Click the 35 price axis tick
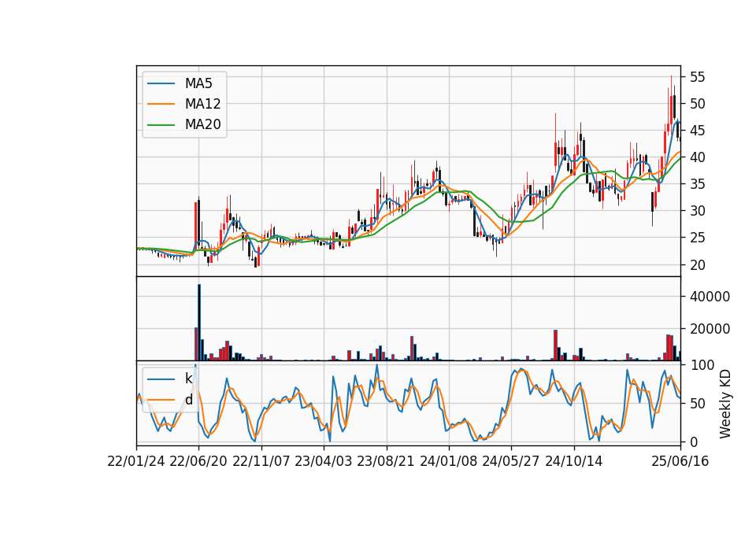The height and width of the screenshot is (543, 756). (x=697, y=184)
